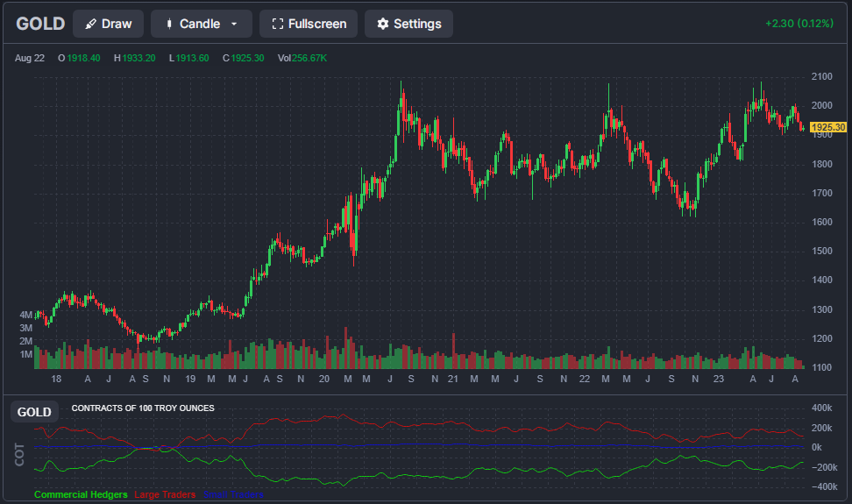Click the 4M volume axis label
Screen dimensions: 852x504
click(26, 315)
